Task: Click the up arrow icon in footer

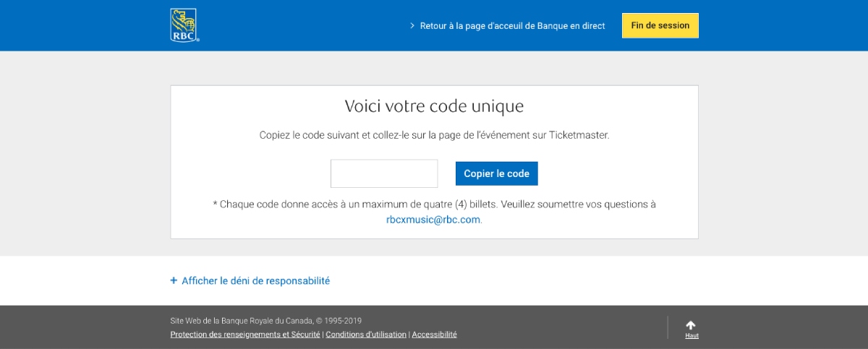Action: [x=691, y=325]
